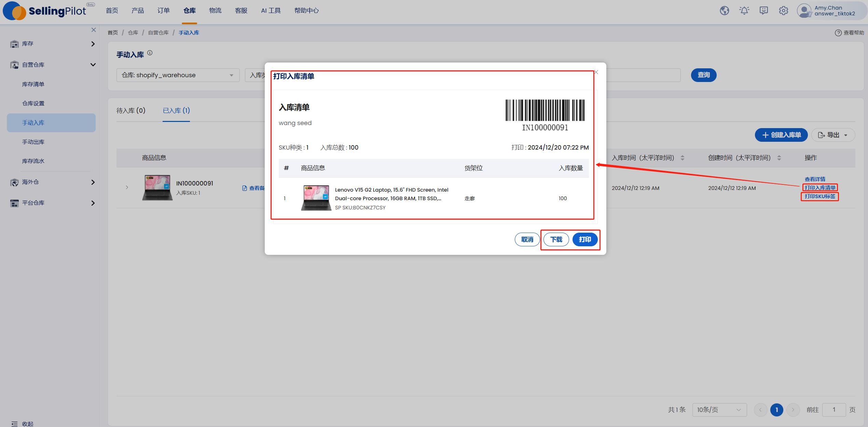Open the 10条/页 page size dropdown
The width and height of the screenshot is (868, 427).
pyautogui.click(x=719, y=410)
